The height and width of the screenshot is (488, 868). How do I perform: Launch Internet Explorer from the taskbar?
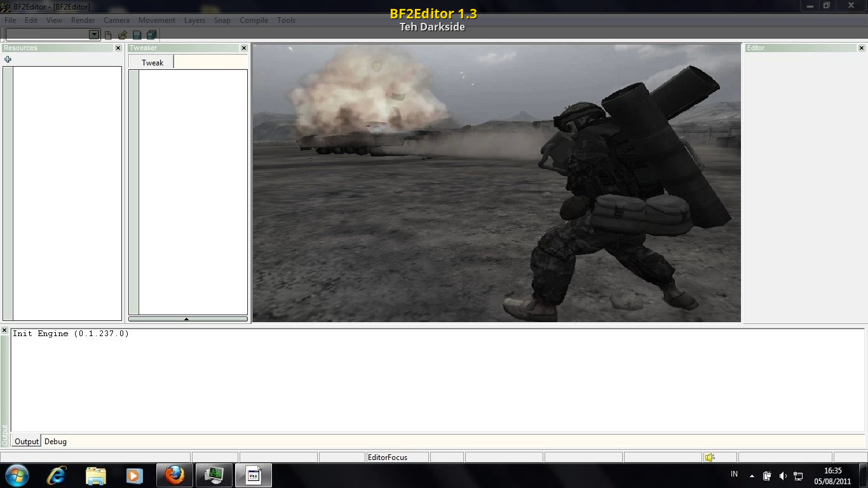(57, 475)
